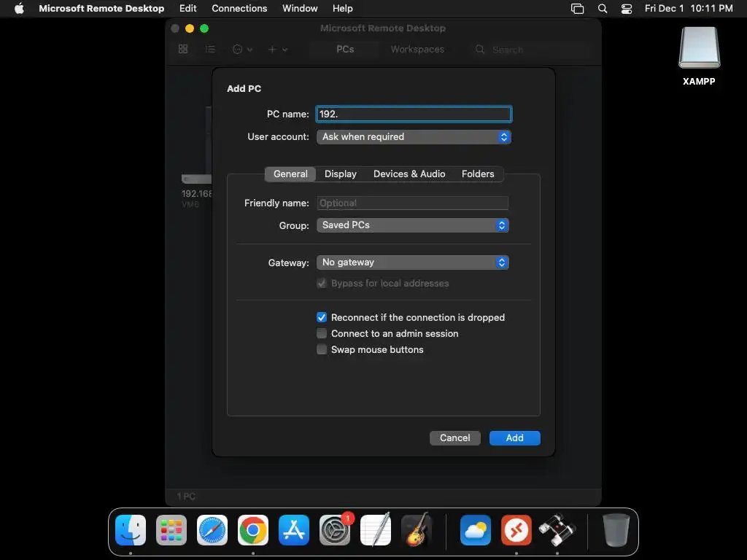Toggle Bypass for local addresses checkbox
The height and width of the screenshot is (560, 747).
(x=322, y=284)
